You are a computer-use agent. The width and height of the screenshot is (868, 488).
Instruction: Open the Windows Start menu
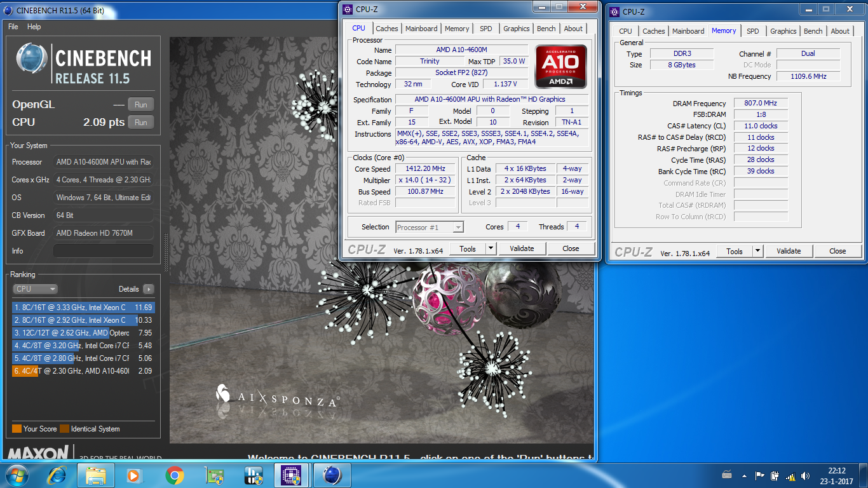point(16,475)
